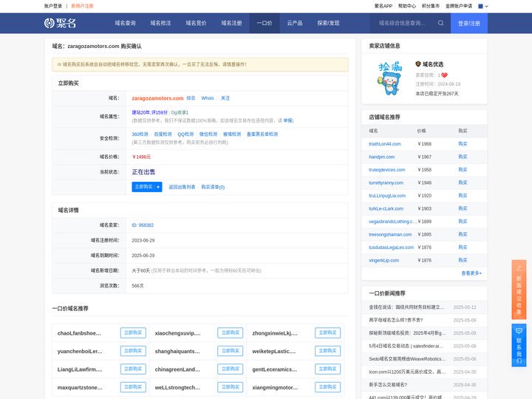Viewport: 532px width, 399px height.
Task: Open the 聚名APP link
Action: (x=383, y=6)
